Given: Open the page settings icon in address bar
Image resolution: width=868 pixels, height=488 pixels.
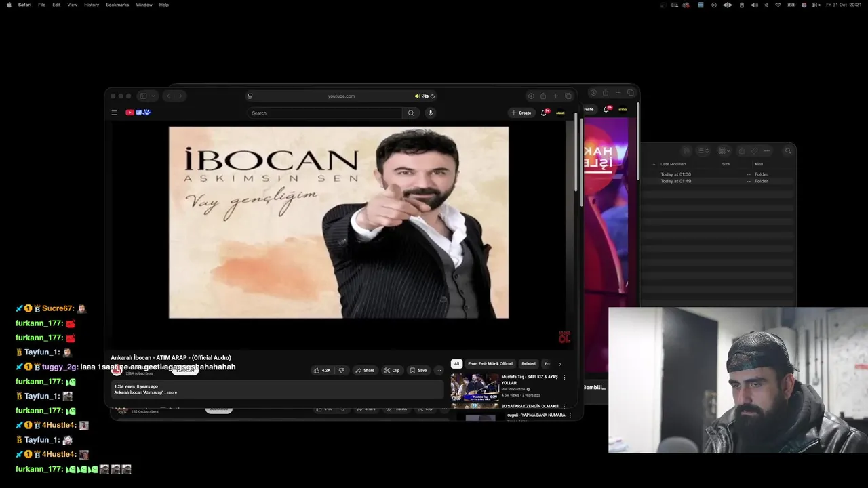Looking at the screenshot, I should 250,96.
